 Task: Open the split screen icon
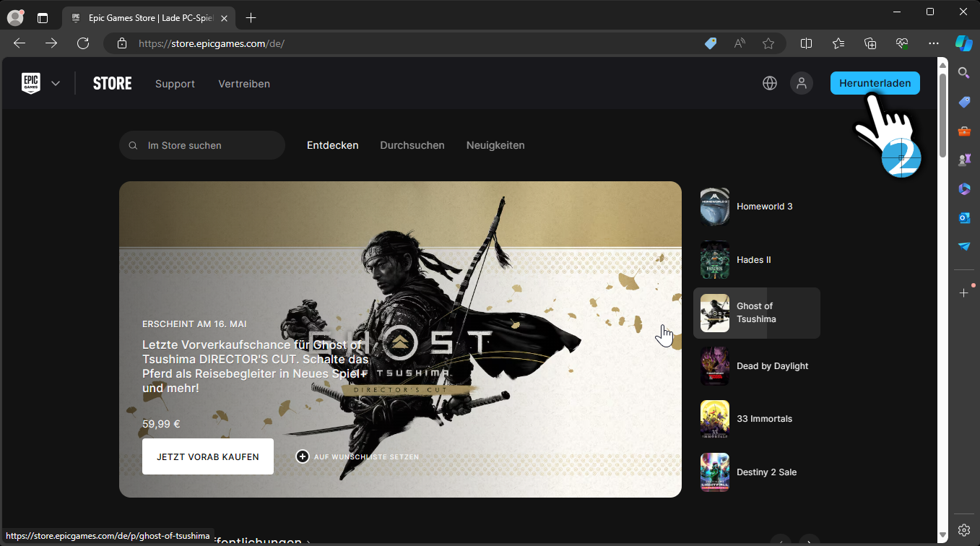click(x=807, y=43)
